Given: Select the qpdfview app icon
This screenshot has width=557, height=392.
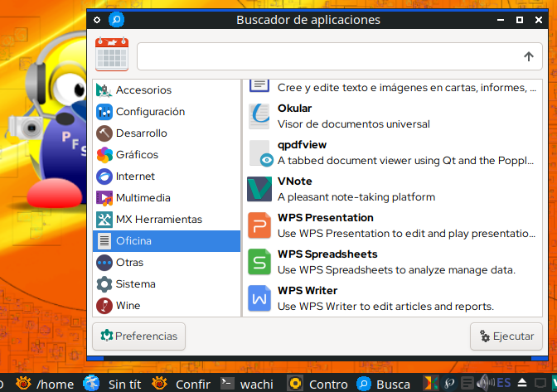Looking at the screenshot, I should pos(260,153).
